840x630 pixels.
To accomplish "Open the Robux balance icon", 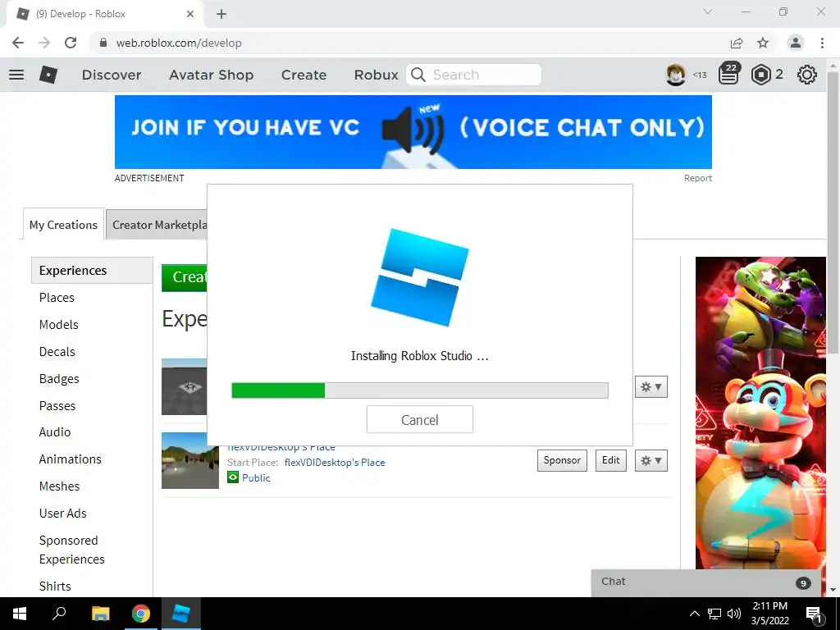I will [x=760, y=75].
